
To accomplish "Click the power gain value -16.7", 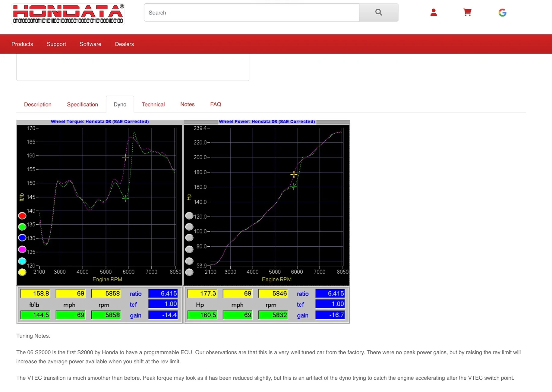I will tap(330, 315).
